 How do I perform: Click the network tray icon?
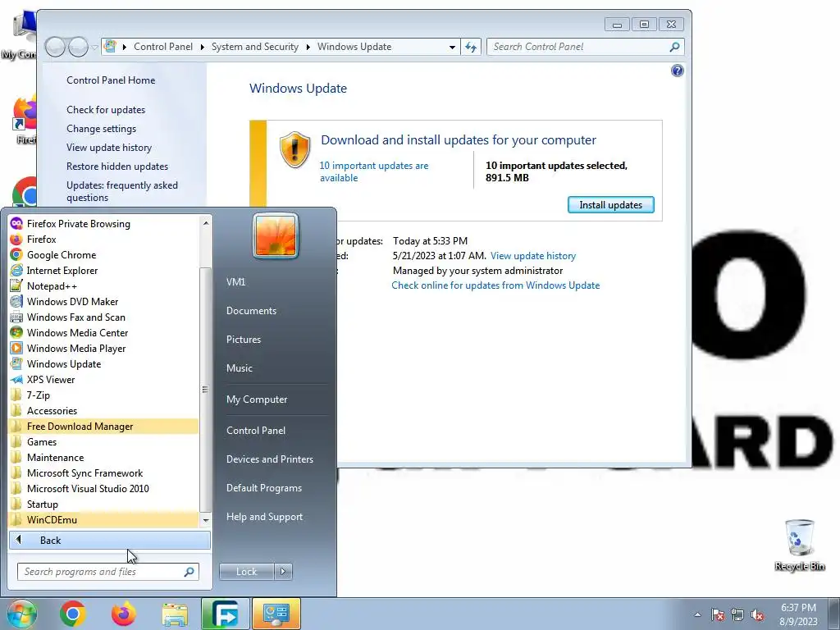click(x=737, y=614)
